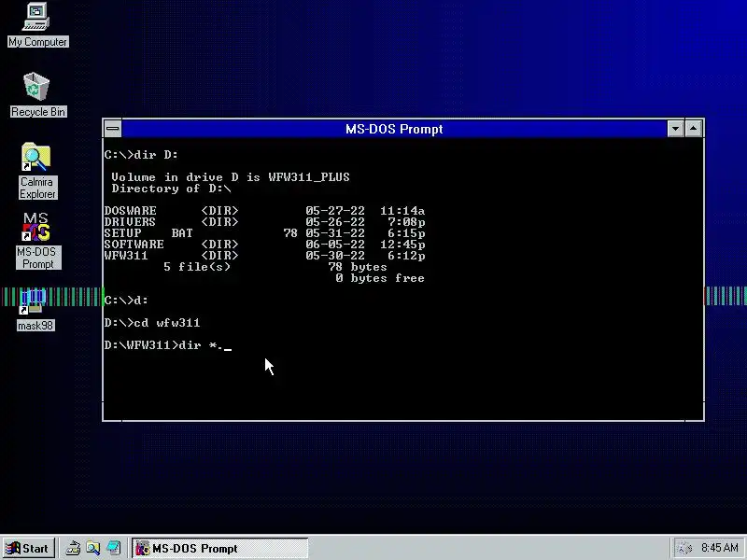Click the DRIVERS directory entry

264,222
